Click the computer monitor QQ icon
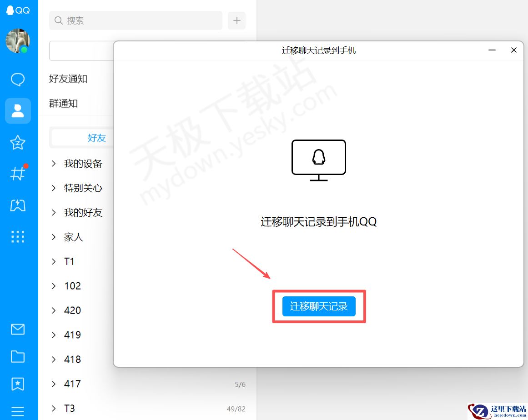The image size is (528, 420). [318, 160]
